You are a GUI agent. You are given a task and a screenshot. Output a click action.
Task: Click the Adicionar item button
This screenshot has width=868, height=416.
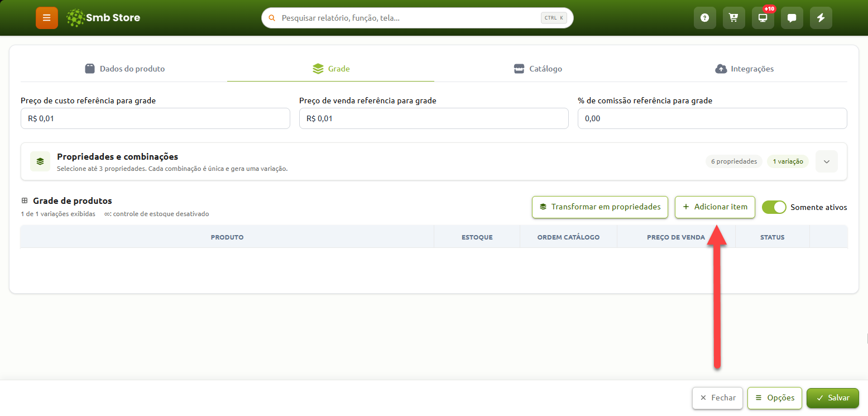(x=715, y=207)
